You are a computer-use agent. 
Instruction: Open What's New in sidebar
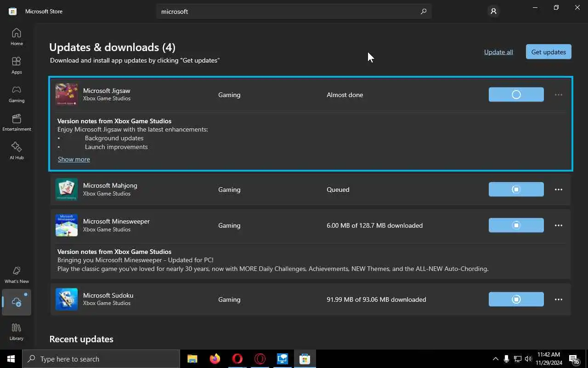pos(17,275)
